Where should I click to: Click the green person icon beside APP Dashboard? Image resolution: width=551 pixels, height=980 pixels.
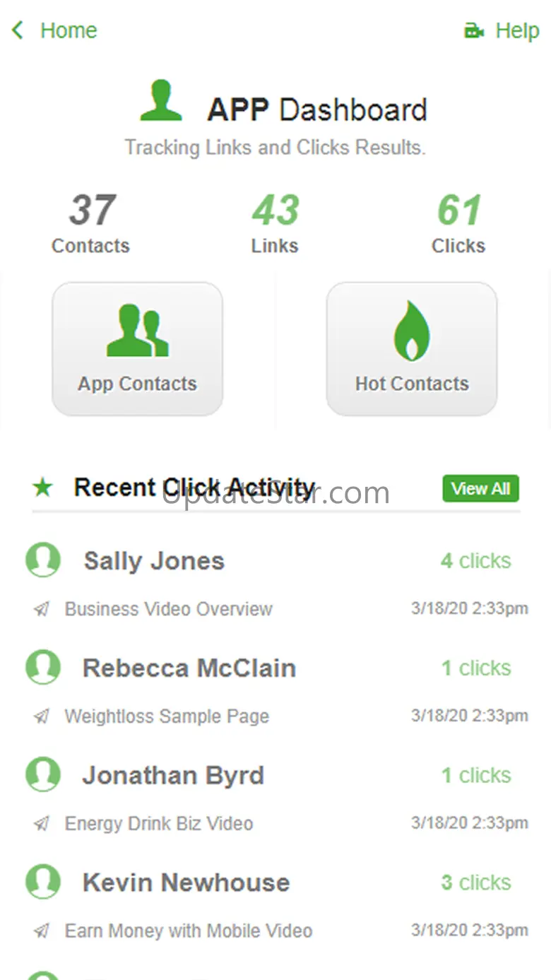point(161,100)
